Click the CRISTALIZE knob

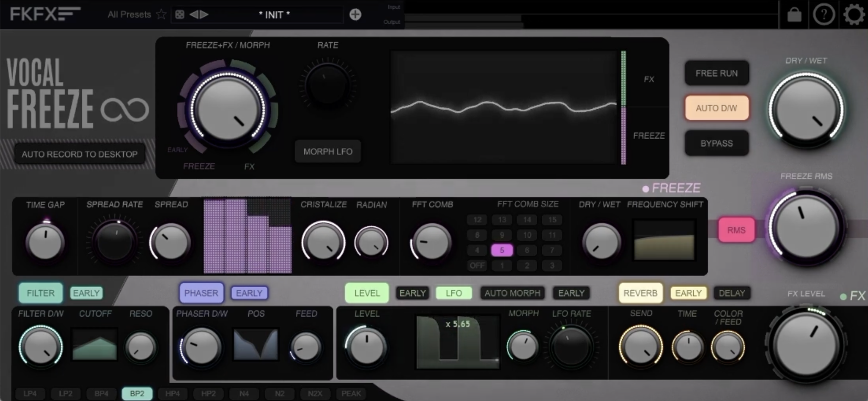[323, 241]
